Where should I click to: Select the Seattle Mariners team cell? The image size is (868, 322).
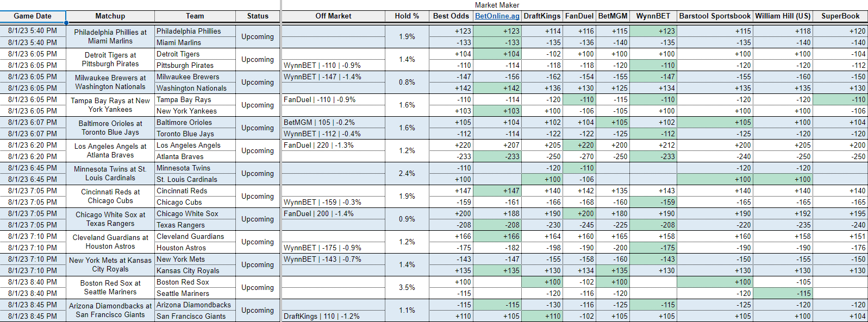click(x=195, y=293)
